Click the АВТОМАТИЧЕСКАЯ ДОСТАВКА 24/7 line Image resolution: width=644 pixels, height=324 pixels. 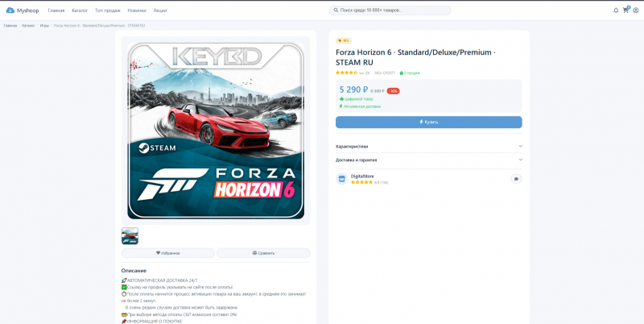(159, 280)
